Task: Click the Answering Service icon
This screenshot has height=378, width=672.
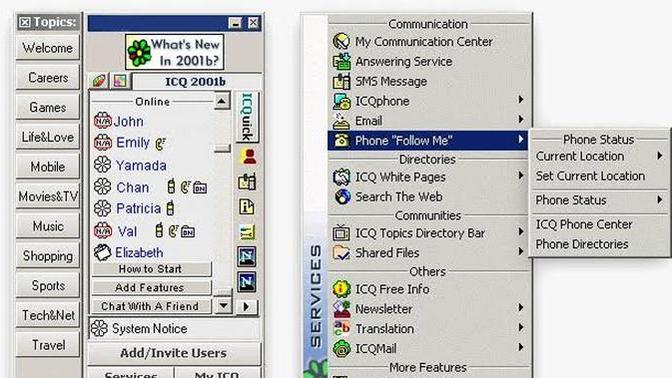Action: (342, 61)
